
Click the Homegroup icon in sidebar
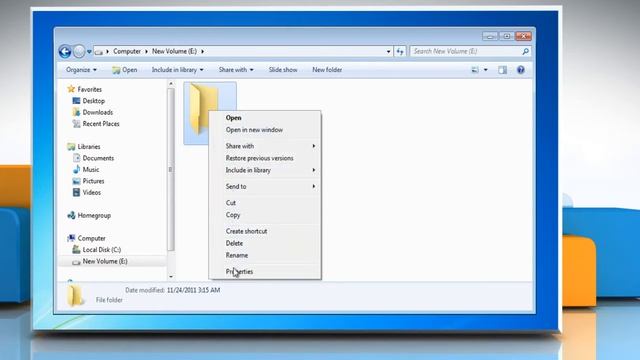[71, 215]
